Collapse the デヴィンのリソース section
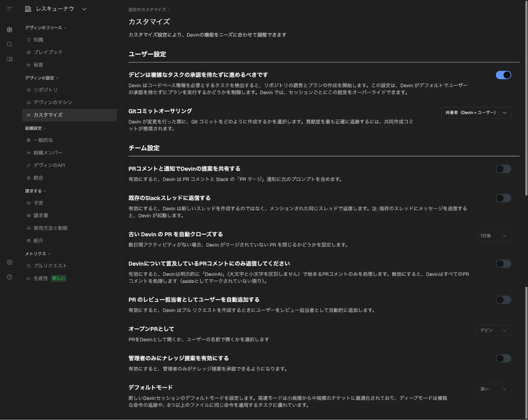This screenshot has height=420, width=528. pyautogui.click(x=46, y=28)
